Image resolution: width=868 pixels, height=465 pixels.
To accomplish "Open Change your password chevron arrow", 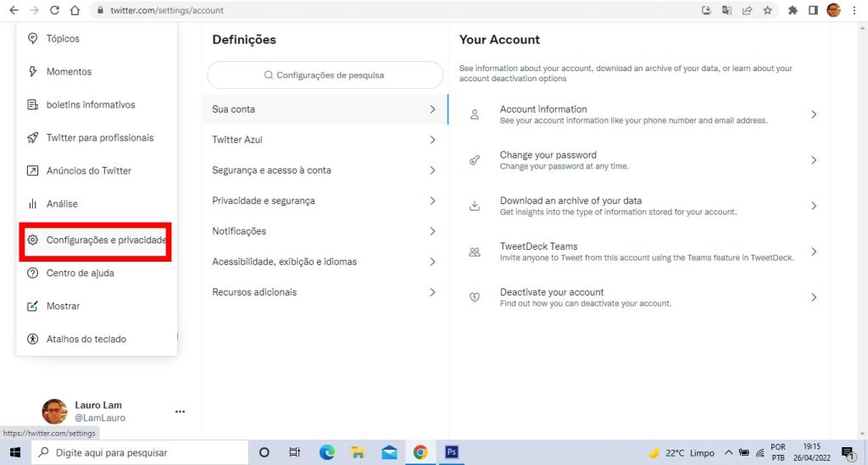I will [814, 160].
